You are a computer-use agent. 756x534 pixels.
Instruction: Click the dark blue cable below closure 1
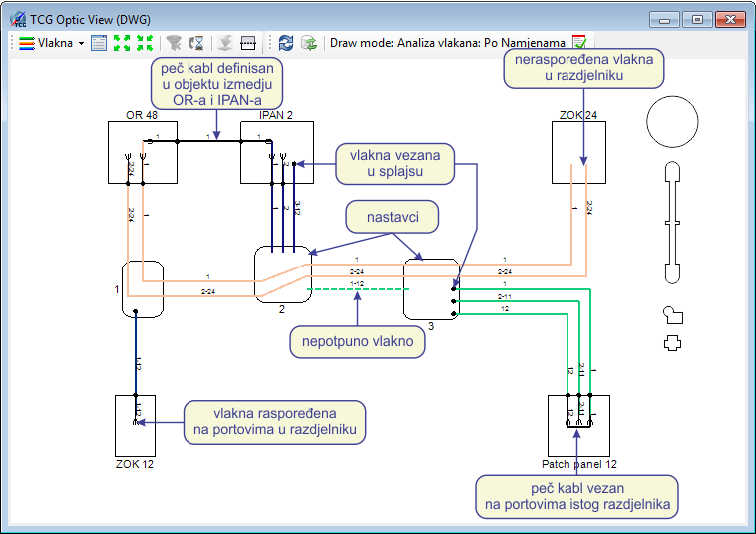(x=136, y=353)
